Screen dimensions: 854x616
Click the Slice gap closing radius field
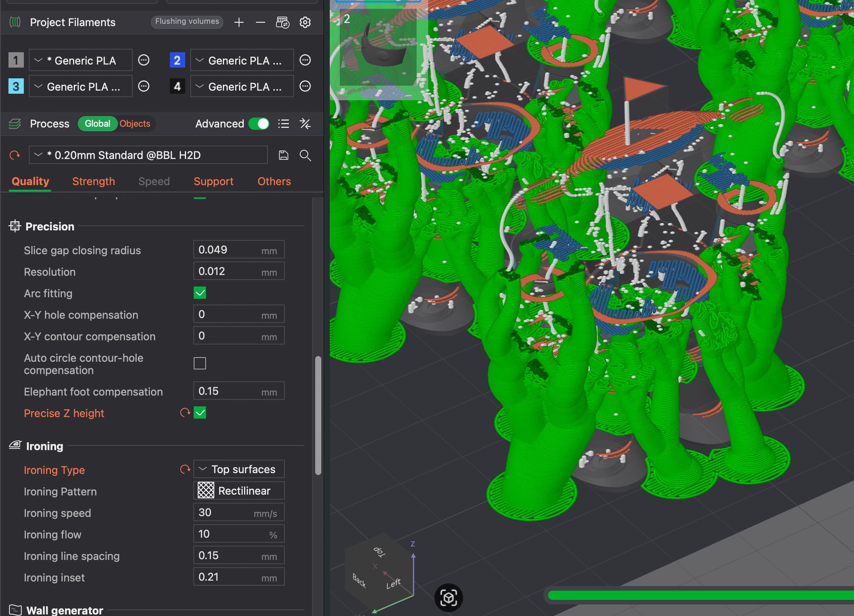[x=239, y=250]
